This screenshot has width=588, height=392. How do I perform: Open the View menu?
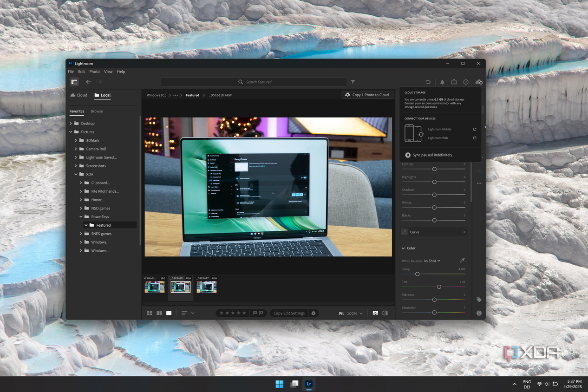pos(108,72)
